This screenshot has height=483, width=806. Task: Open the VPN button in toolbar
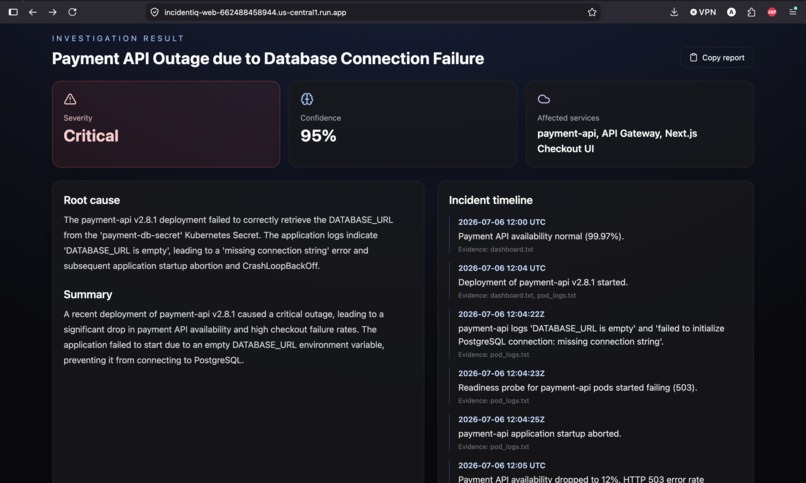pyautogui.click(x=703, y=12)
